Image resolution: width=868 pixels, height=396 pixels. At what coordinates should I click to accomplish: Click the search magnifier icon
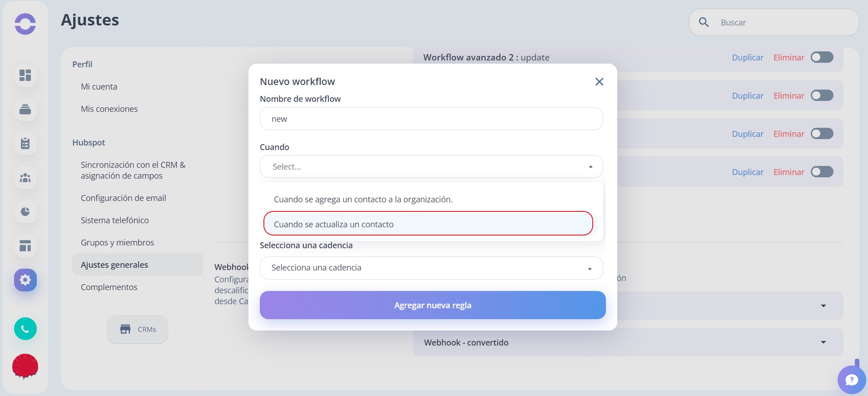click(704, 22)
